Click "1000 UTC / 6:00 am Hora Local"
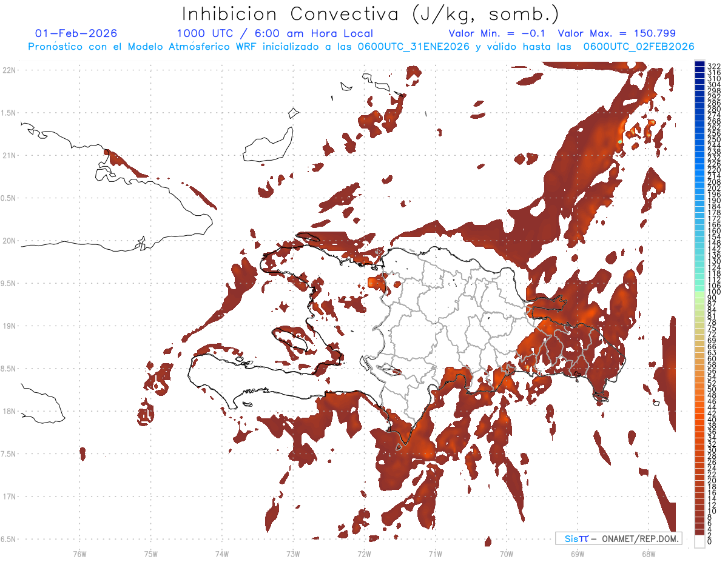The image size is (728, 562). (x=275, y=33)
